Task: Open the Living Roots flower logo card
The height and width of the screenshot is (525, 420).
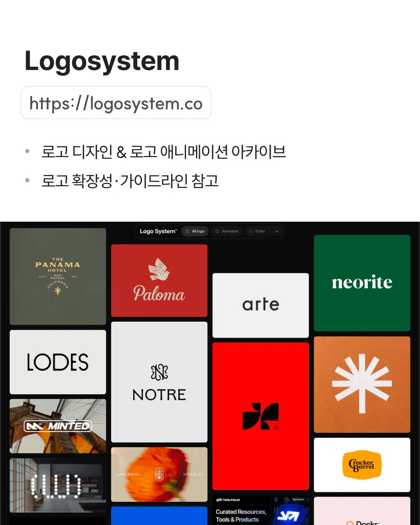Action: (x=159, y=474)
